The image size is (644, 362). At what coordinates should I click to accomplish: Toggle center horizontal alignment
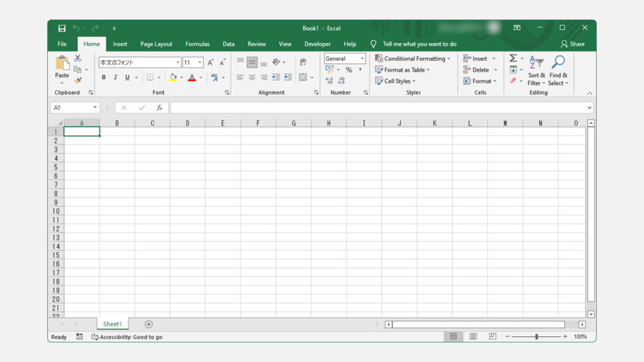click(252, 77)
